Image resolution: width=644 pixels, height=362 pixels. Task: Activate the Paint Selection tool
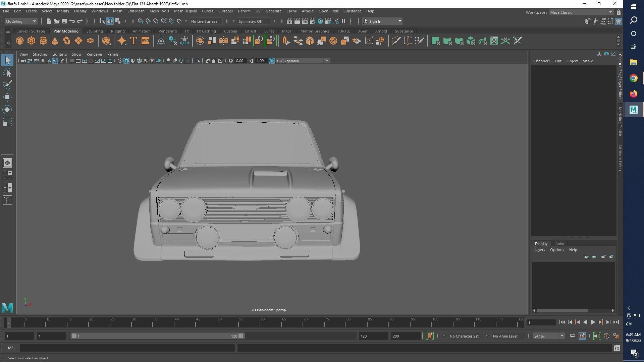click(7, 85)
